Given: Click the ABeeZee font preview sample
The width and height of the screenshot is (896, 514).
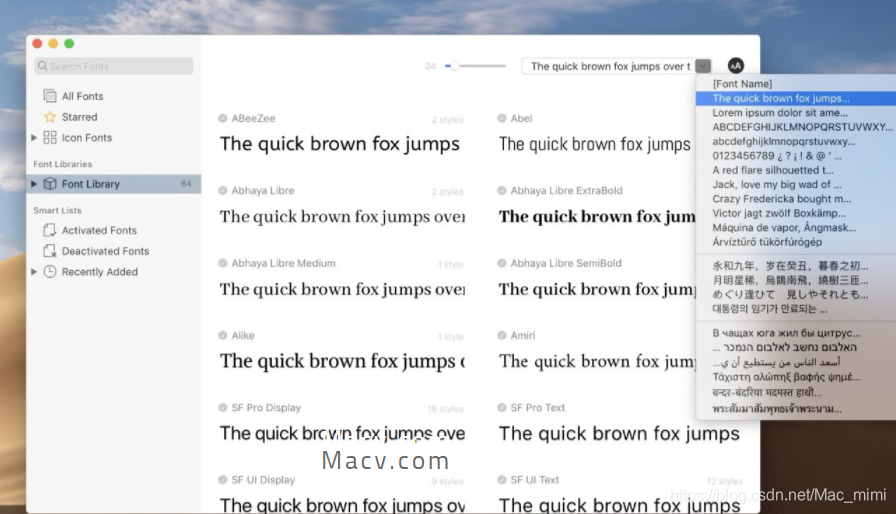Looking at the screenshot, I should click(x=340, y=144).
